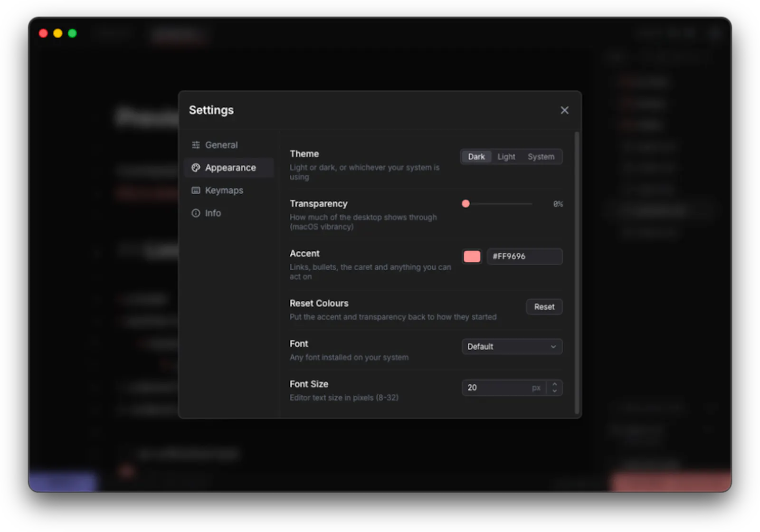This screenshot has height=532, width=760.
Task: Open the Font dropdown showing Default
Action: [512, 347]
